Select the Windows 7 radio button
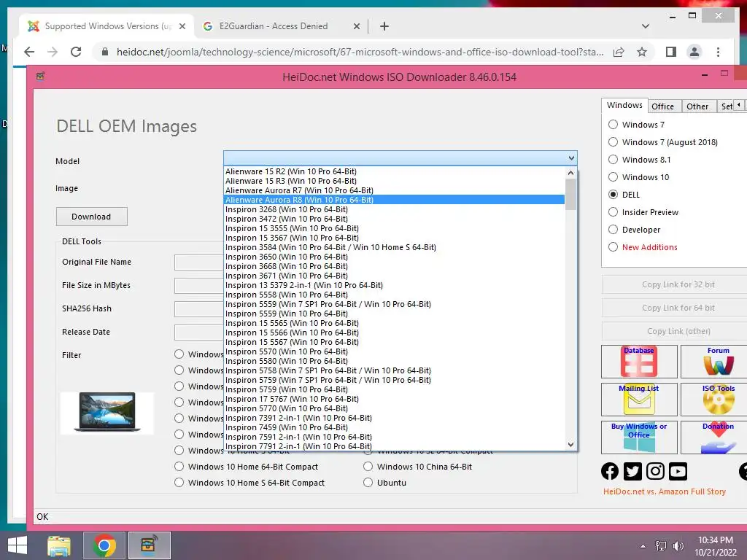 point(613,124)
